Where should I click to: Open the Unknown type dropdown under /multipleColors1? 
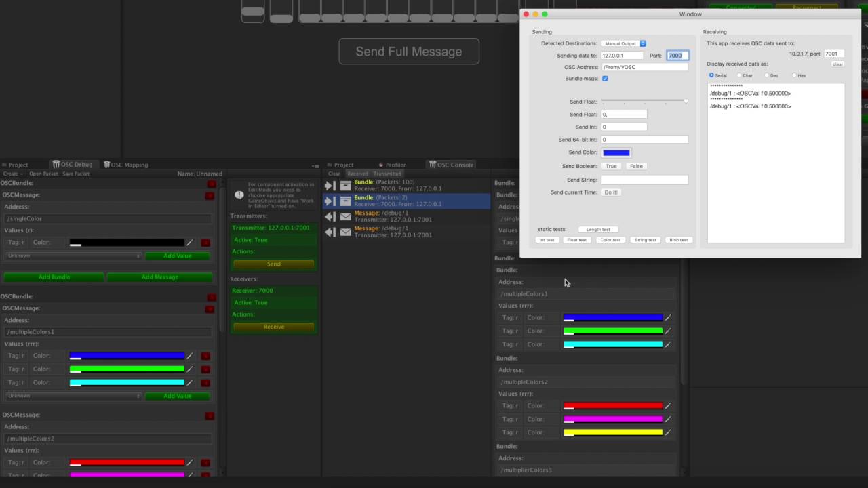[x=73, y=396]
